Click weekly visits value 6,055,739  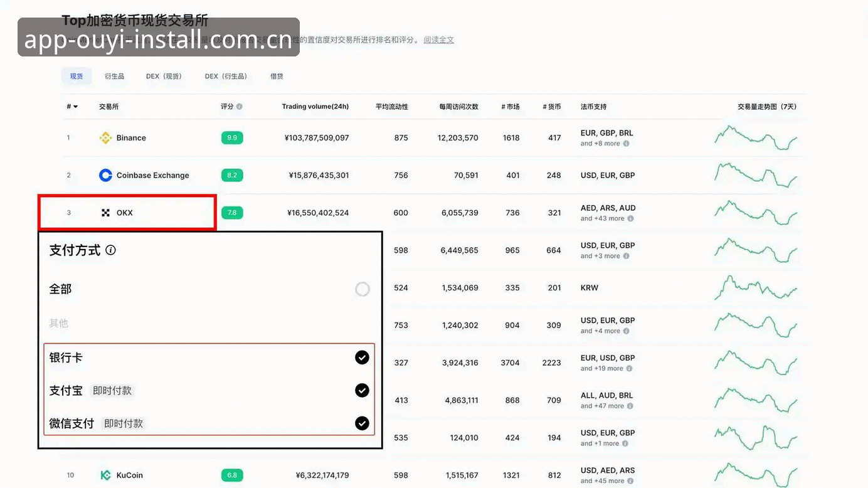tap(460, 213)
